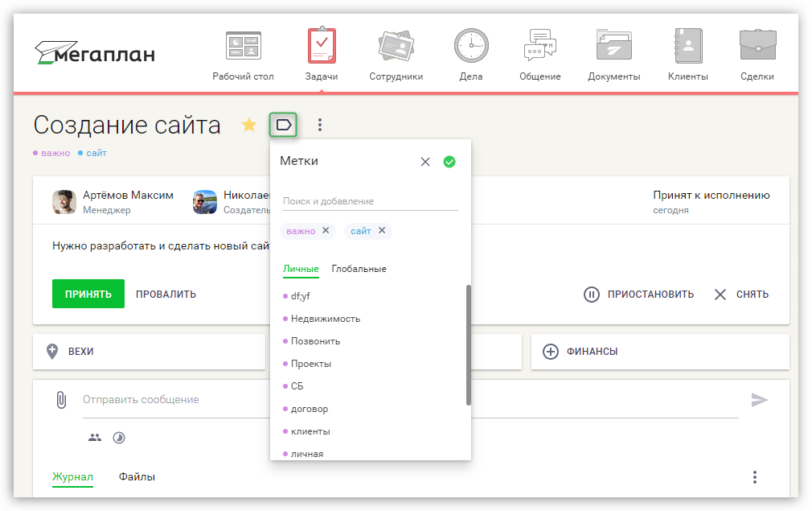Image resolution: width=812 pixels, height=511 pixels.
Task: Click the tag label icon next to title
Action: [283, 125]
